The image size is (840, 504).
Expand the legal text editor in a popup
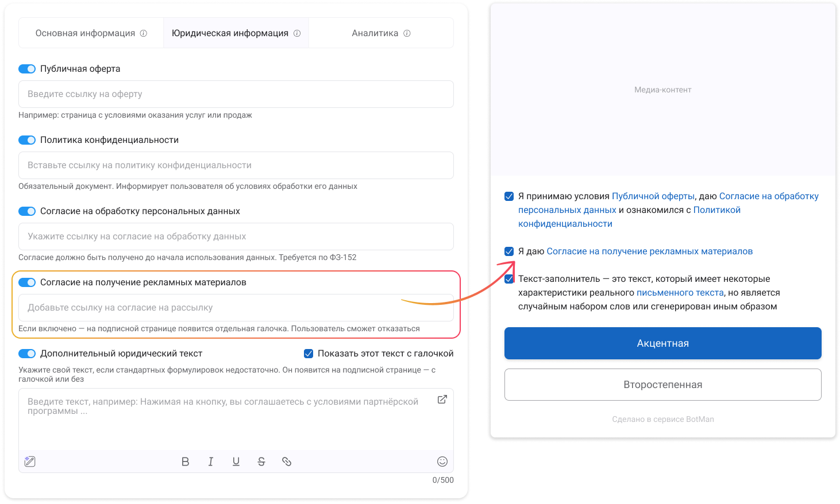(x=442, y=400)
